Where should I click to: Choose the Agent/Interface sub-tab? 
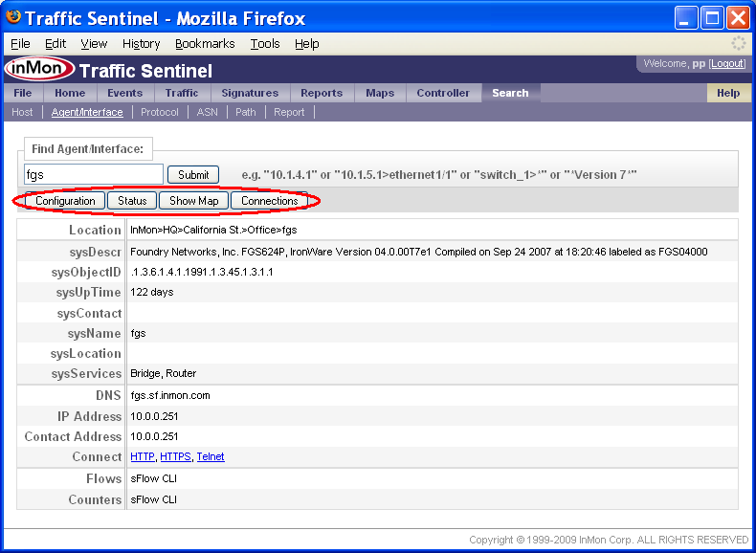pos(87,112)
